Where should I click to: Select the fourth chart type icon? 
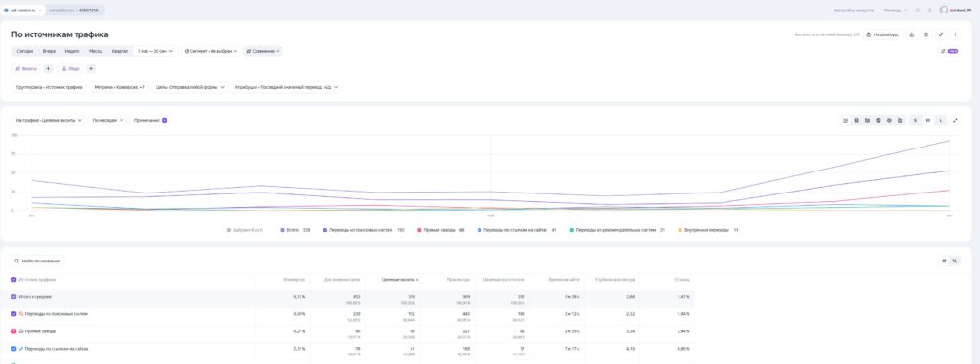tap(879, 120)
